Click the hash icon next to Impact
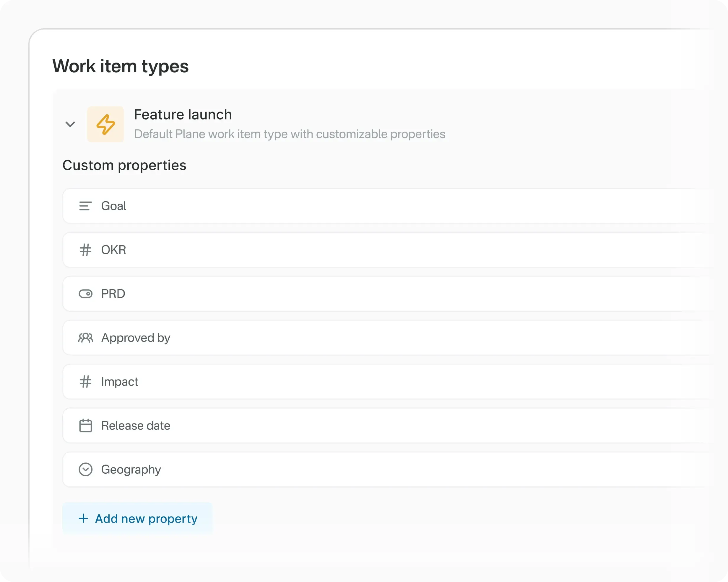The height and width of the screenshot is (582, 728). [x=86, y=382]
